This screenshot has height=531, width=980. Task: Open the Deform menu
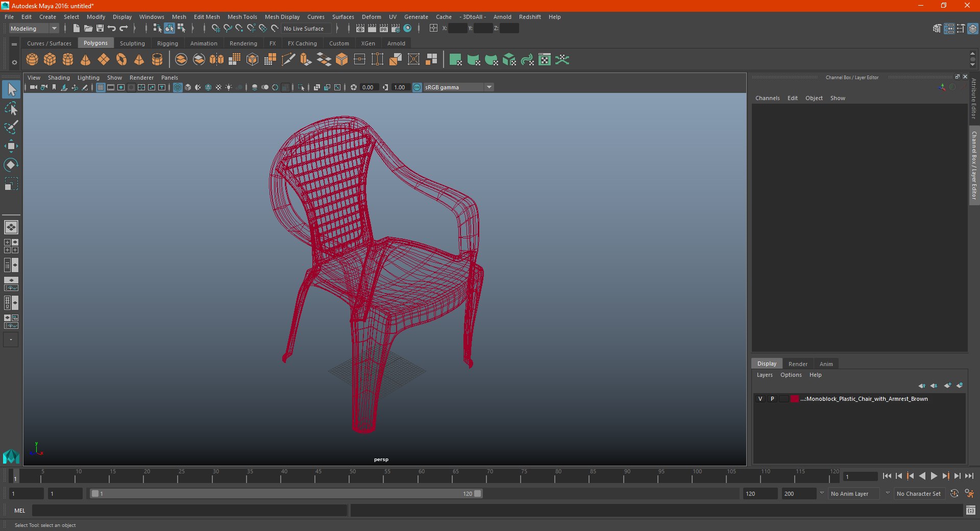click(x=371, y=17)
